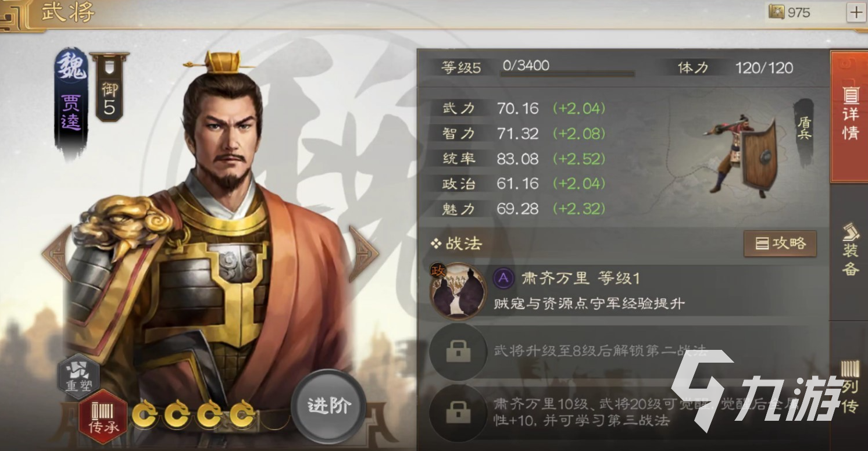Click the 进阶 advance button
This screenshot has width=868, height=451.
point(328,406)
